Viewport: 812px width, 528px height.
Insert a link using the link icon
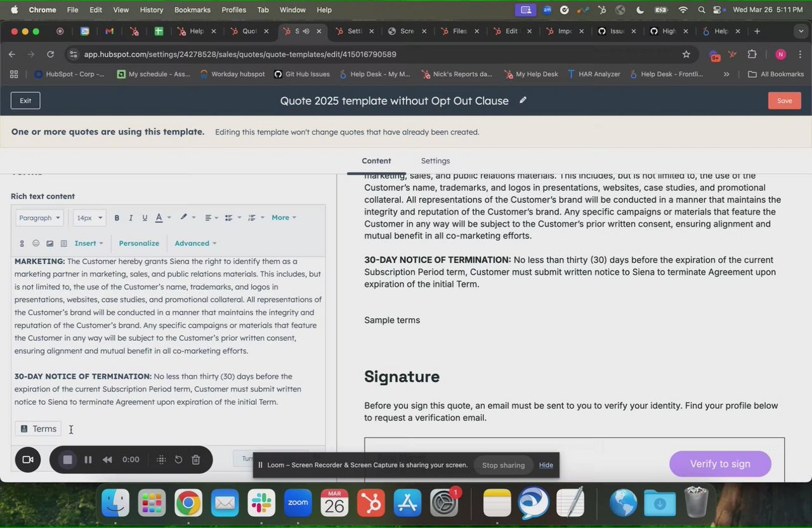pyautogui.click(x=22, y=243)
